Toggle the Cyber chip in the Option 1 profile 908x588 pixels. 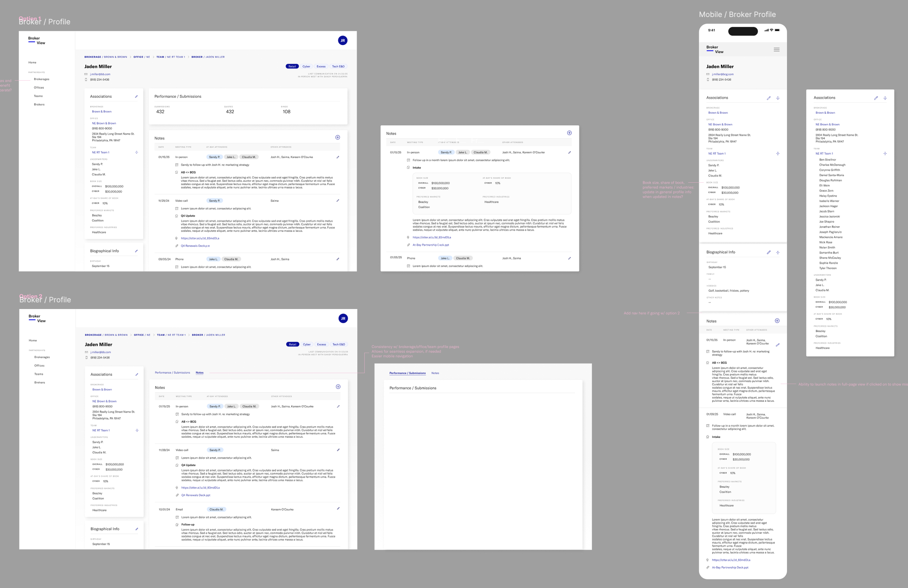pos(306,66)
